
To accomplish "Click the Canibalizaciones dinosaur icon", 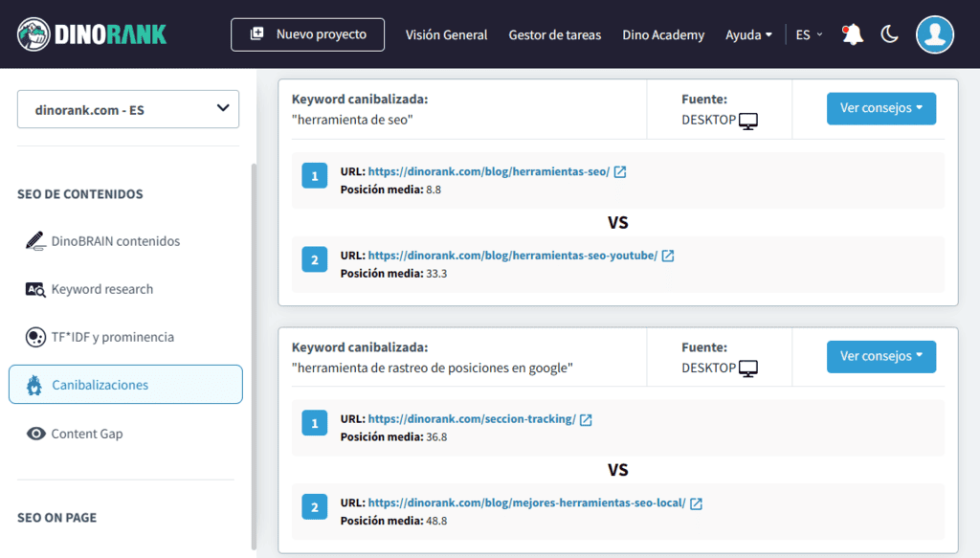I will [34, 385].
